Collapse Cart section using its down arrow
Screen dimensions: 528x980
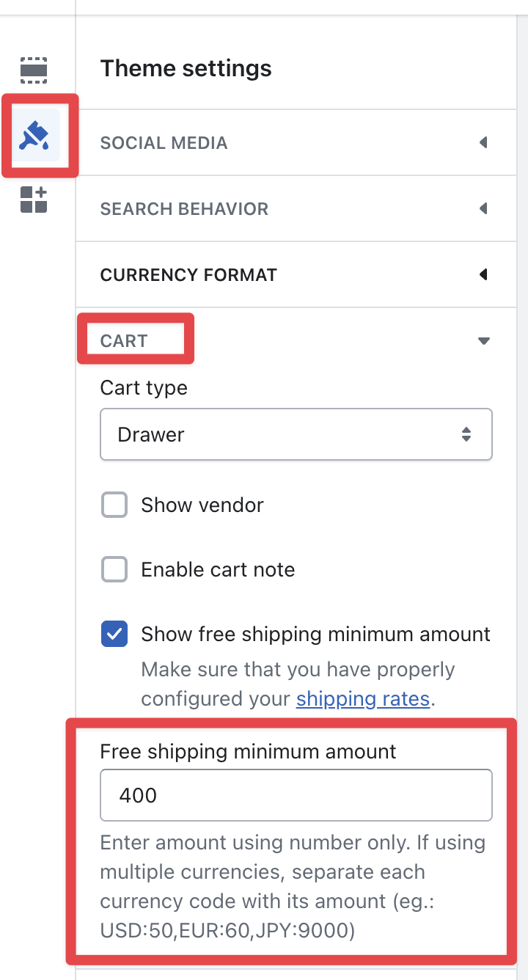click(483, 341)
